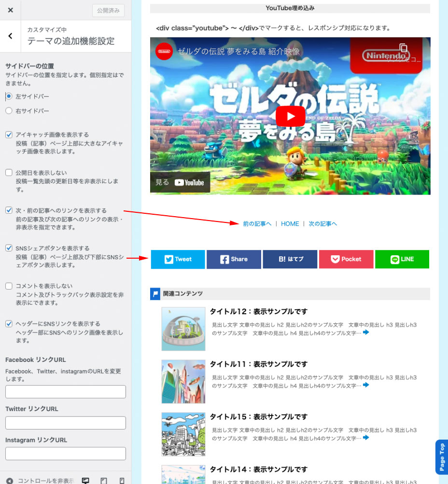Collapse controls via コントロールを非表示 arrow icon
448x484 pixels.
pyautogui.click(x=10, y=480)
